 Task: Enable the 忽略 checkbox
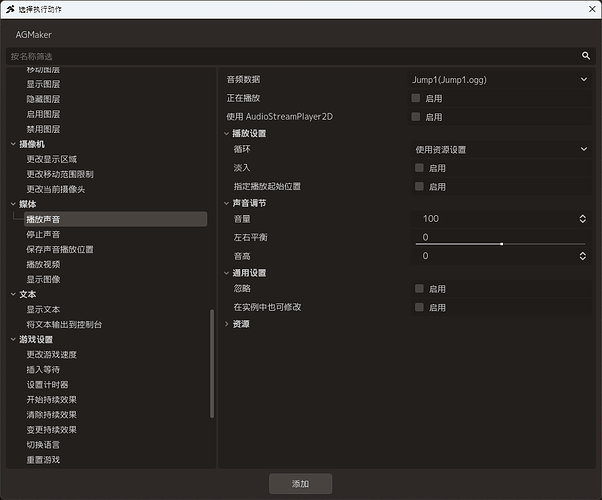coord(419,289)
